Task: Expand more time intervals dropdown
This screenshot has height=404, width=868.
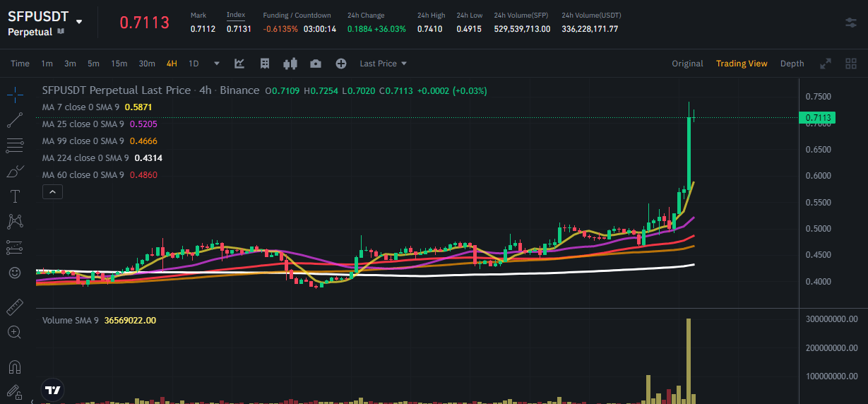Action: [217, 64]
